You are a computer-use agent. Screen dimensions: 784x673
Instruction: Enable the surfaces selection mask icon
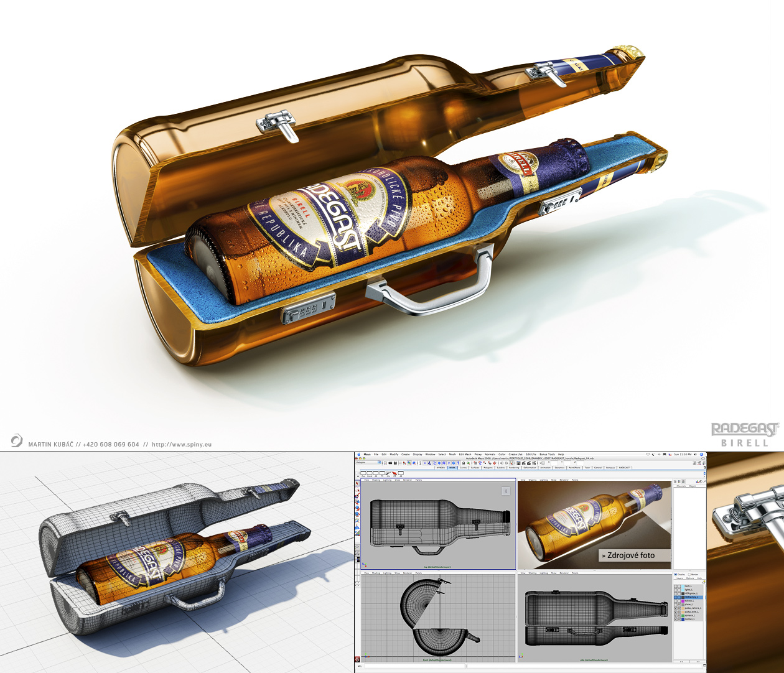[x=439, y=463]
